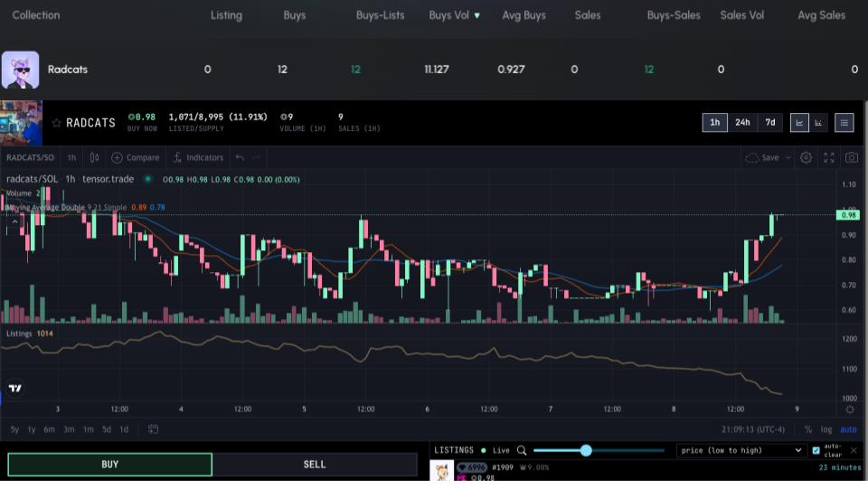Set chart range to 5y
Image resolution: width=868 pixels, height=488 pixels.
point(14,429)
